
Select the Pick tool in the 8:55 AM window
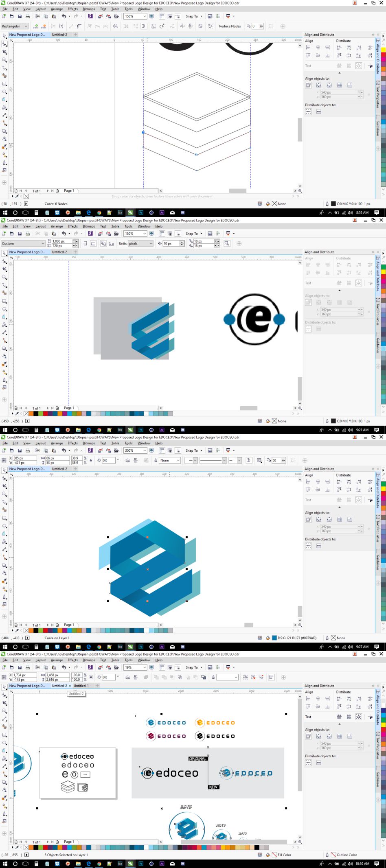pos(4,36)
